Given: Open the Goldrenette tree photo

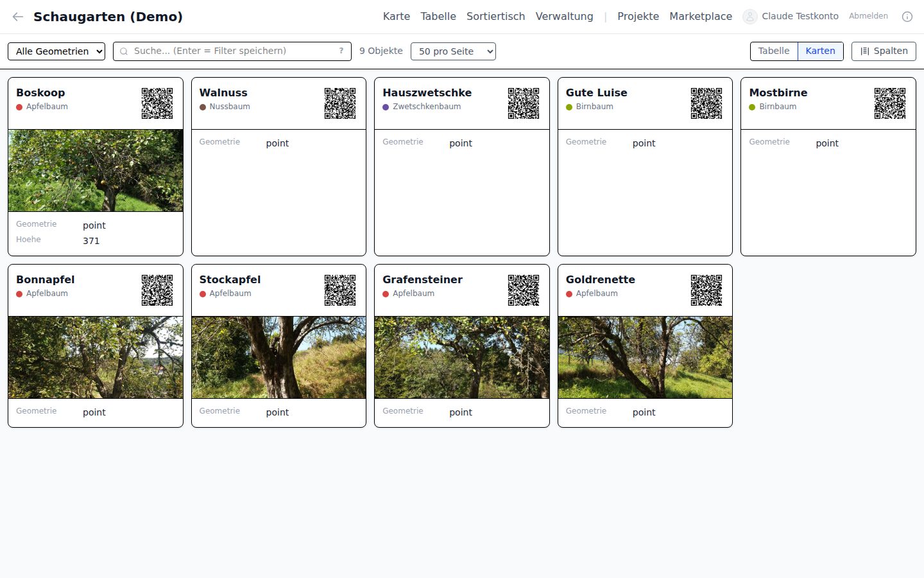Looking at the screenshot, I should 645,358.
